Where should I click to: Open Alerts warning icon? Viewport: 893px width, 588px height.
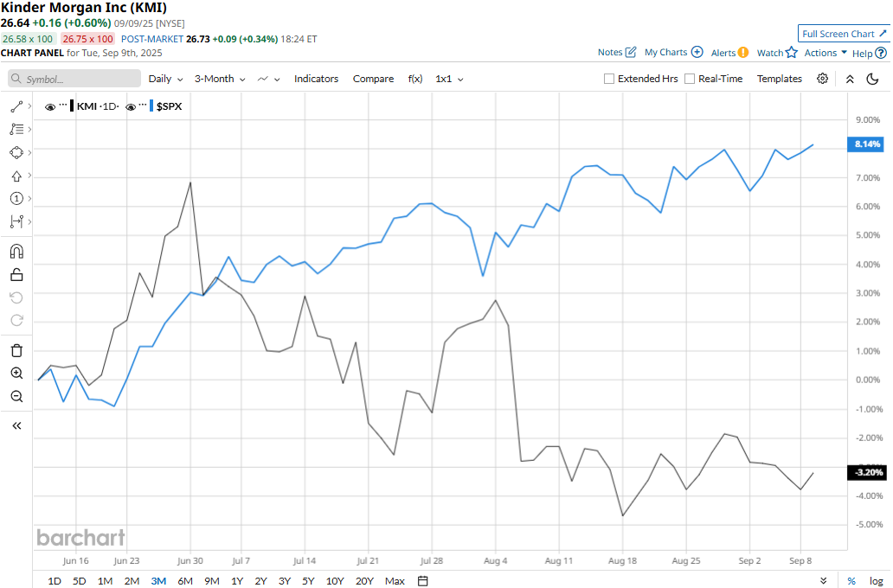(x=743, y=53)
